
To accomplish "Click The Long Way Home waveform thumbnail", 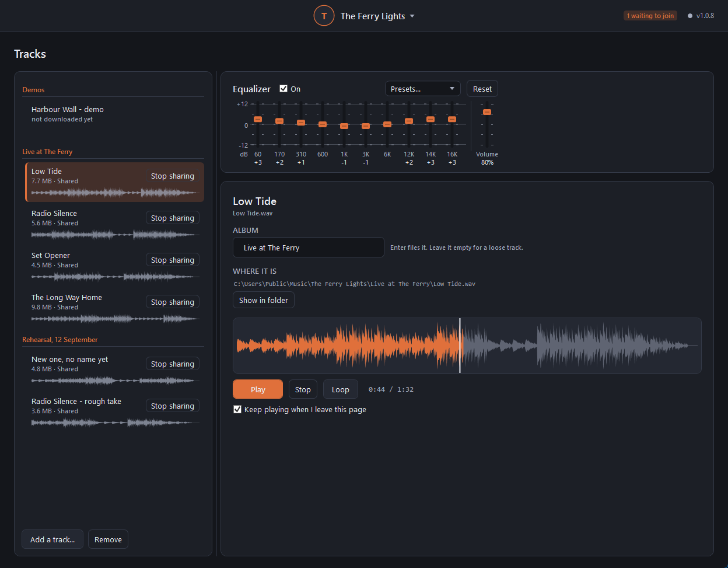I will point(115,319).
